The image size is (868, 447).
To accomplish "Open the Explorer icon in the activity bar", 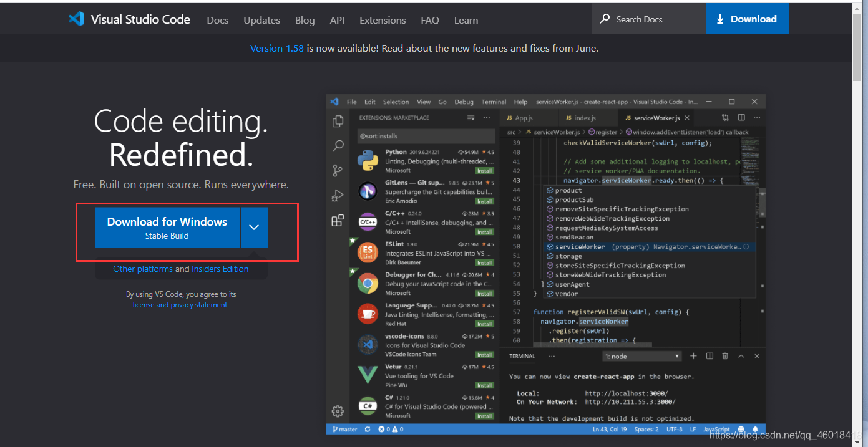I will pyautogui.click(x=338, y=121).
